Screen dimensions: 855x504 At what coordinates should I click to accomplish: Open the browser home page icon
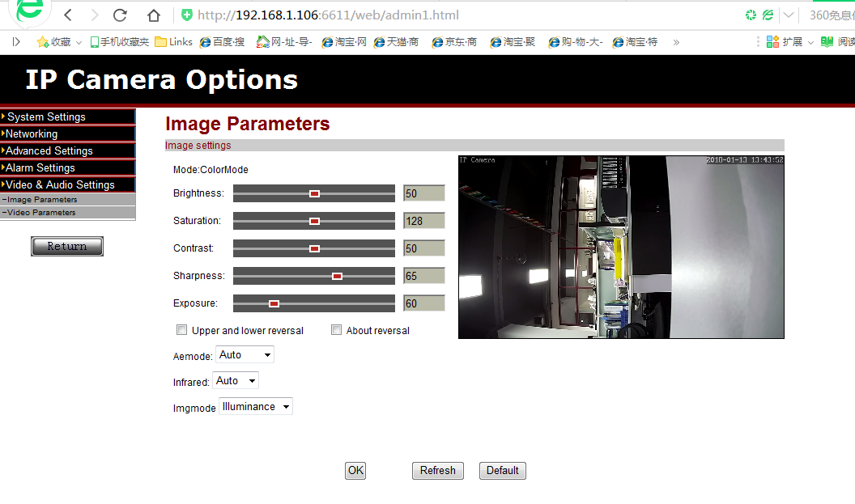(x=154, y=15)
